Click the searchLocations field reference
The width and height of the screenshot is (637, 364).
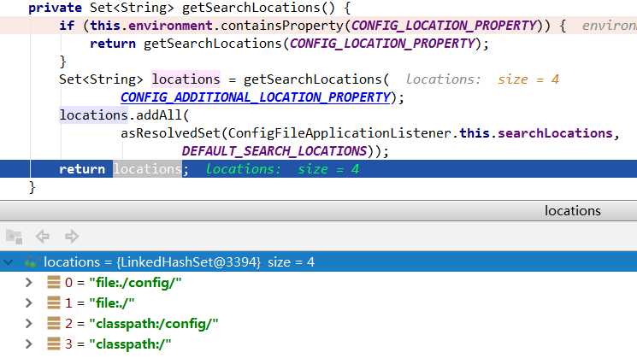[555, 133]
